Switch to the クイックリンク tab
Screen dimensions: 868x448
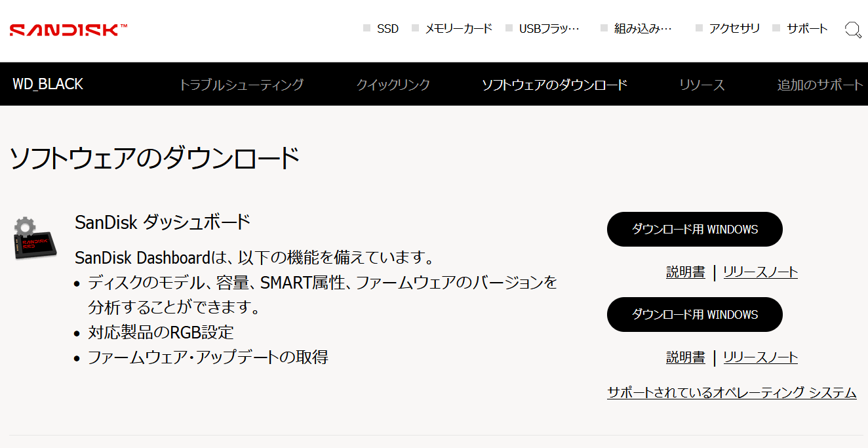(393, 85)
